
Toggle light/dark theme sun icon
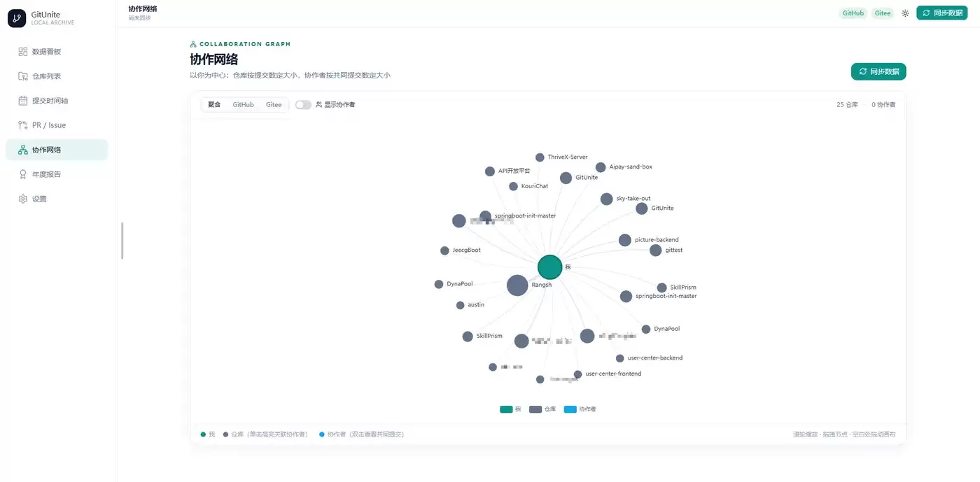pos(905,13)
